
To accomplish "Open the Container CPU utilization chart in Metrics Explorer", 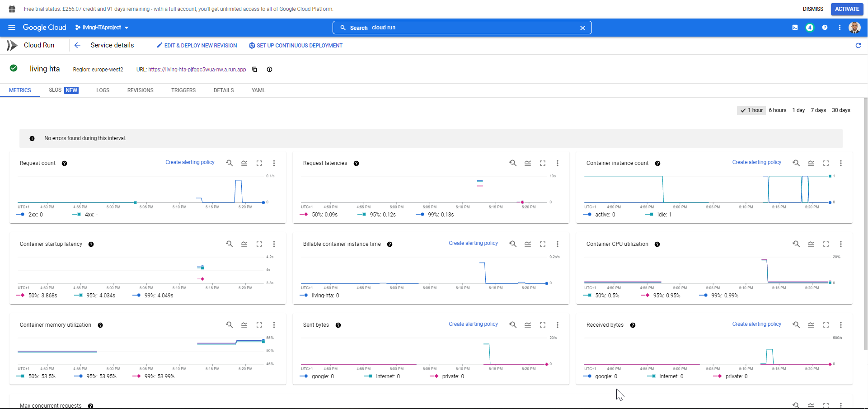I will point(796,244).
